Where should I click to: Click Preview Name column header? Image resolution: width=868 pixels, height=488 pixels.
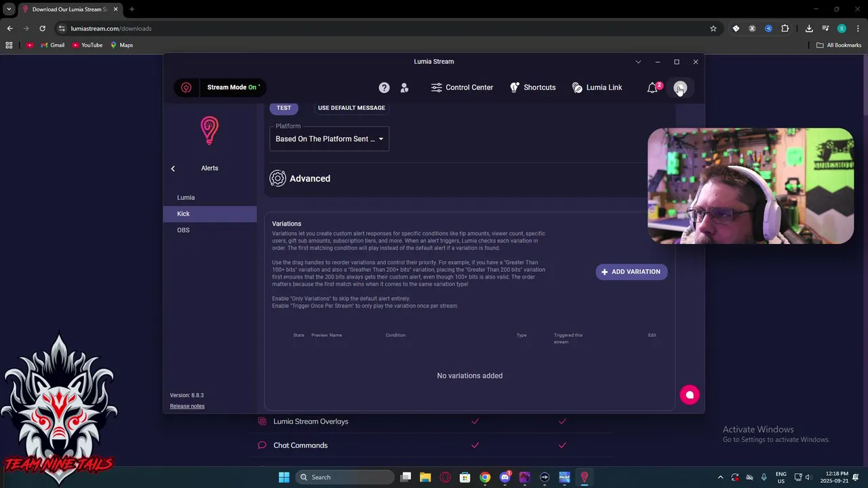pos(326,335)
